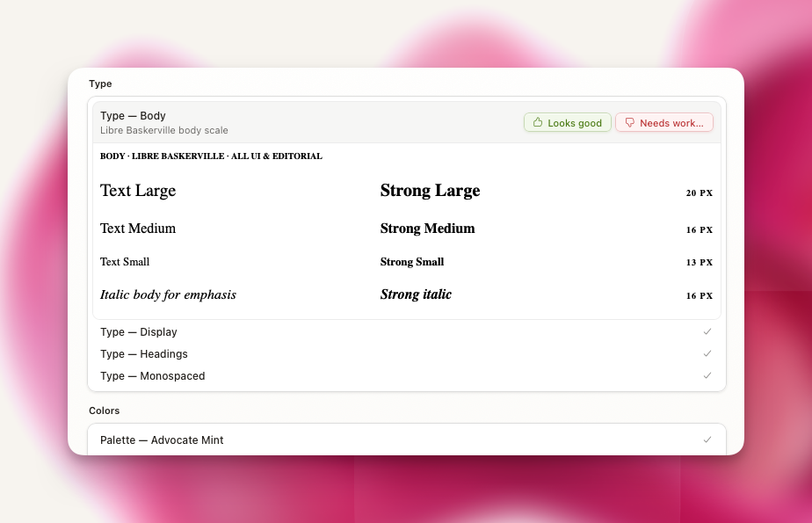Select the Italic body for emphasis sample
The image size is (812, 523).
click(168, 294)
